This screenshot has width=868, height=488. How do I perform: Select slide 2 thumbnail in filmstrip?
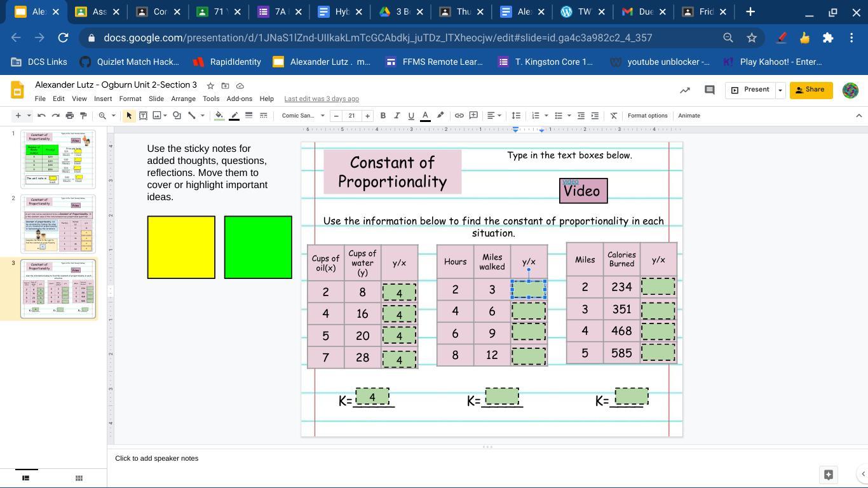click(58, 224)
